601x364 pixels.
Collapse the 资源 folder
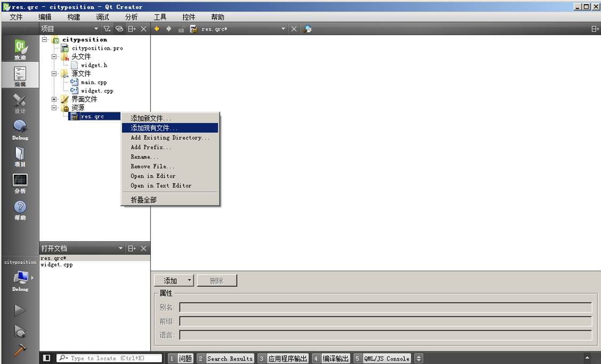click(54, 108)
